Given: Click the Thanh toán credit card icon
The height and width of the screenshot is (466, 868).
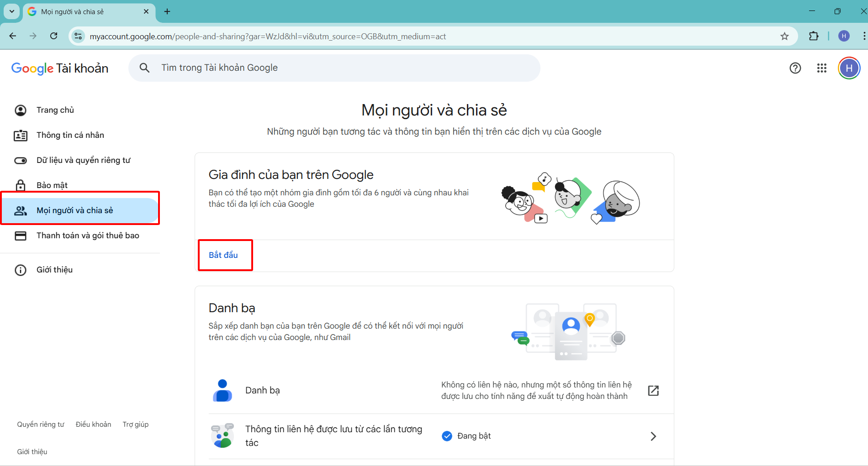Looking at the screenshot, I should pos(21,236).
